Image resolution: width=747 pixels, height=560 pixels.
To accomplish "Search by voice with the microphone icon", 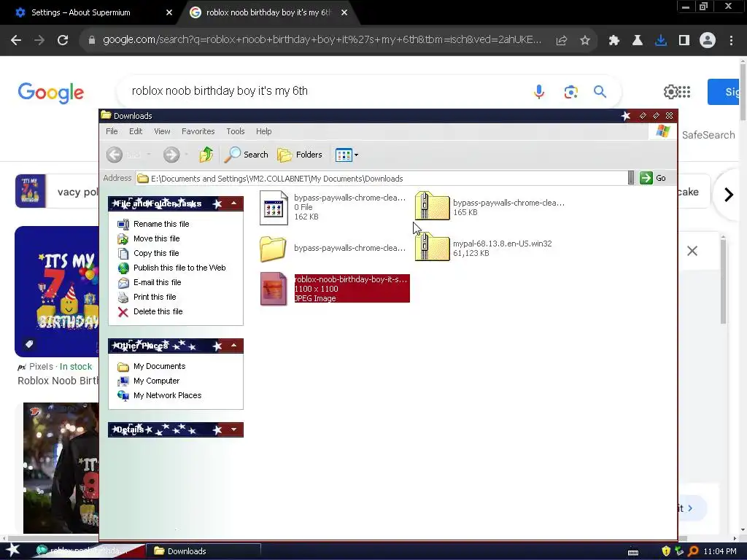I will click(539, 91).
